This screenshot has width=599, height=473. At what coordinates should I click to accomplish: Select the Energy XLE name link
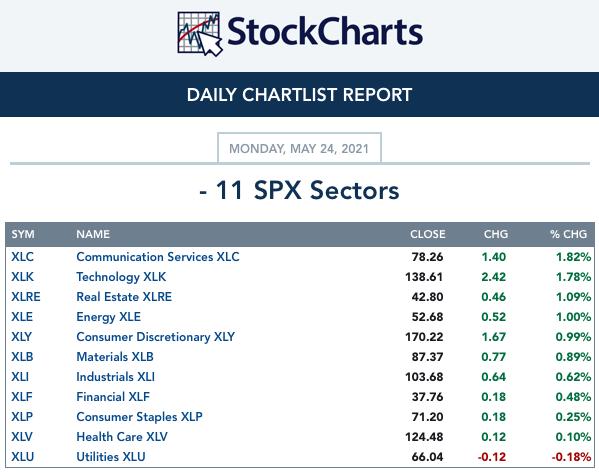pos(108,317)
